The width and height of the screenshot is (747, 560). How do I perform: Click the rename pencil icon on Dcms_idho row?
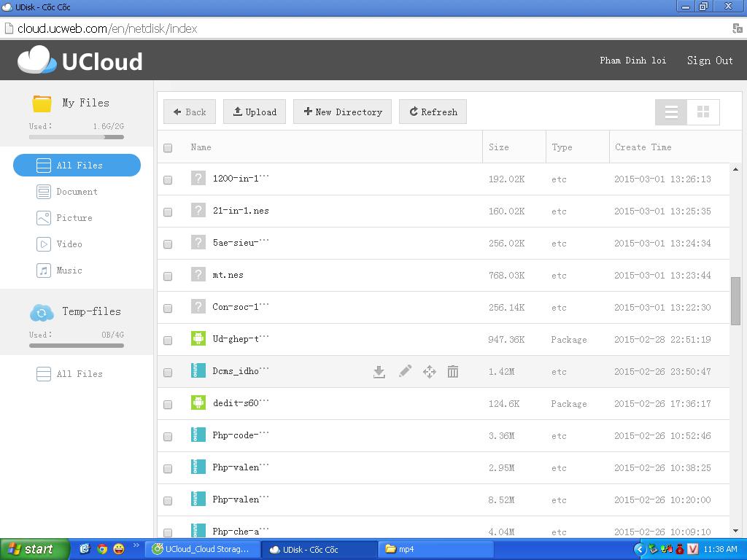(x=405, y=372)
